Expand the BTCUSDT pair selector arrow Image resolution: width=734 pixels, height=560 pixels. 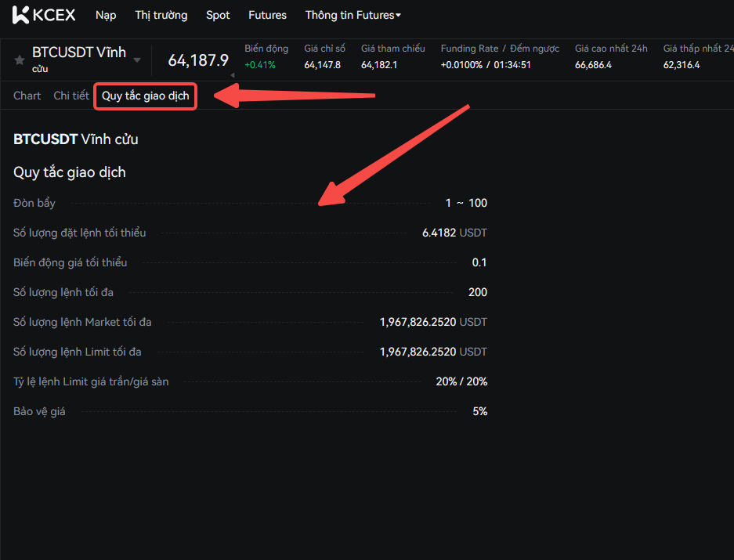click(137, 60)
